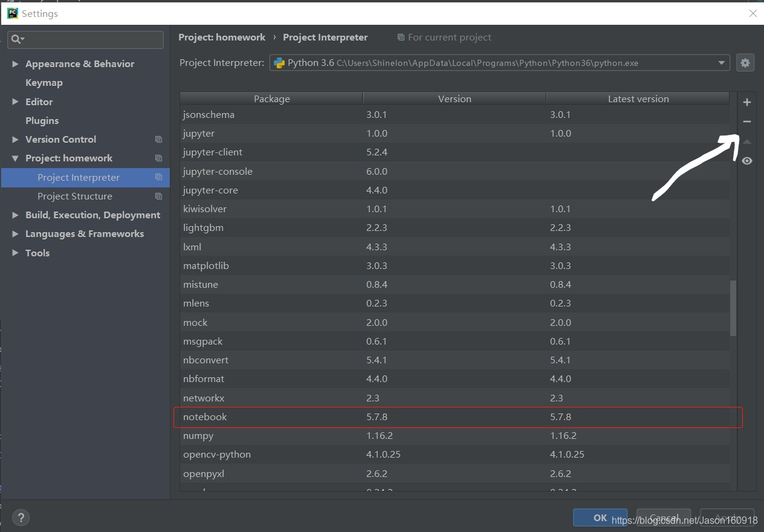Select the lightgbm package row
Viewport: 764px width, 532px height.
[x=455, y=228]
